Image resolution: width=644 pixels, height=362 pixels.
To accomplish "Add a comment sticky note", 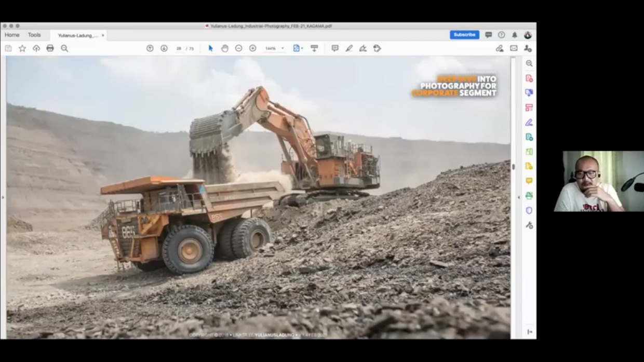I will (335, 48).
